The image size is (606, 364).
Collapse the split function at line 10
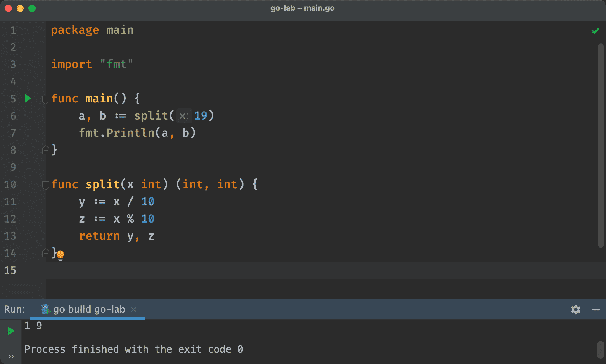pyautogui.click(x=46, y=185)
